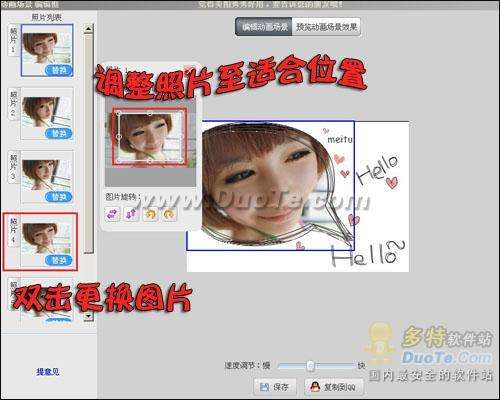This screenshot has height=400, width=500.
Task: Click the speed adjustment slider handle
Action: [311, 366]
